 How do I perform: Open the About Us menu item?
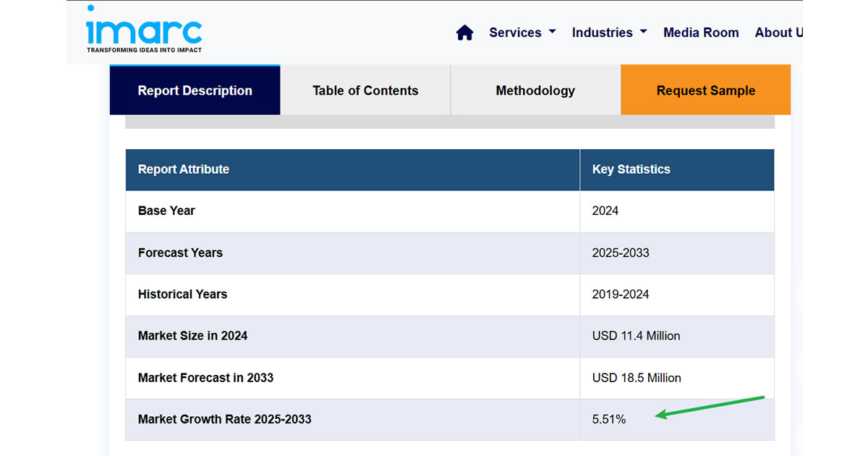pyautogui.click(x=778, y=33)
